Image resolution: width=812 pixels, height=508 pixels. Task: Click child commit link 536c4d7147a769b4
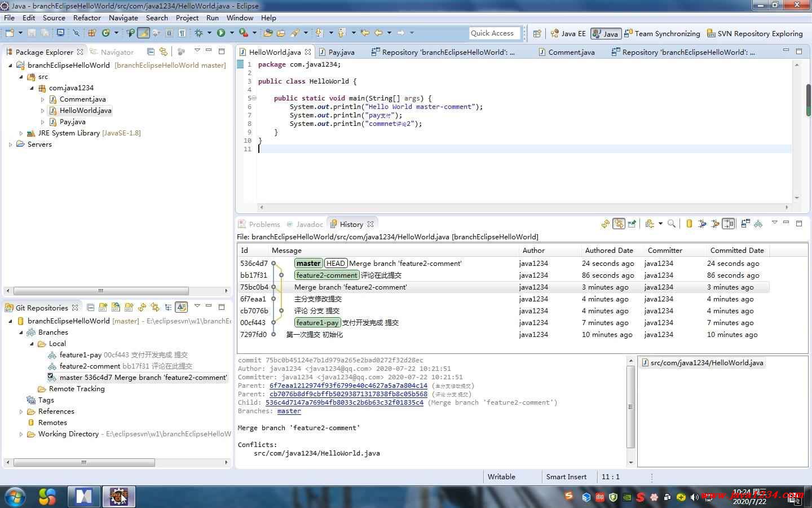(344, 403)
